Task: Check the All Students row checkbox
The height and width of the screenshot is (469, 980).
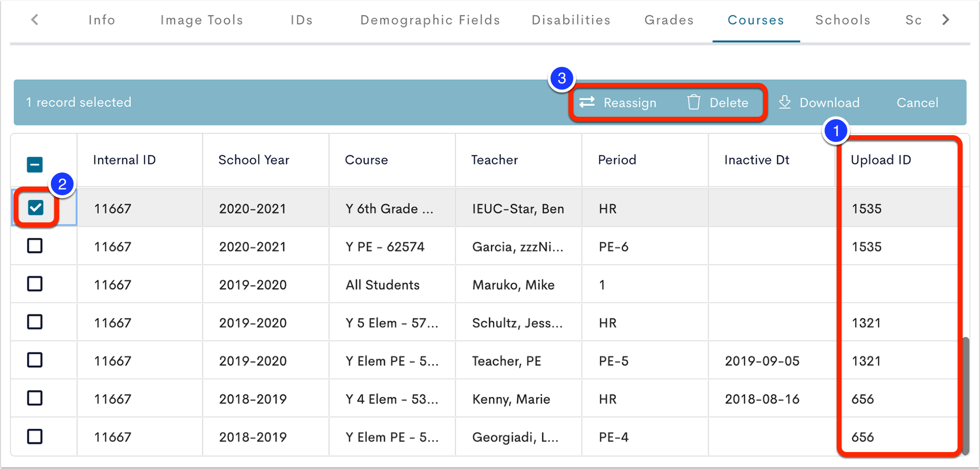Action: 35,284
